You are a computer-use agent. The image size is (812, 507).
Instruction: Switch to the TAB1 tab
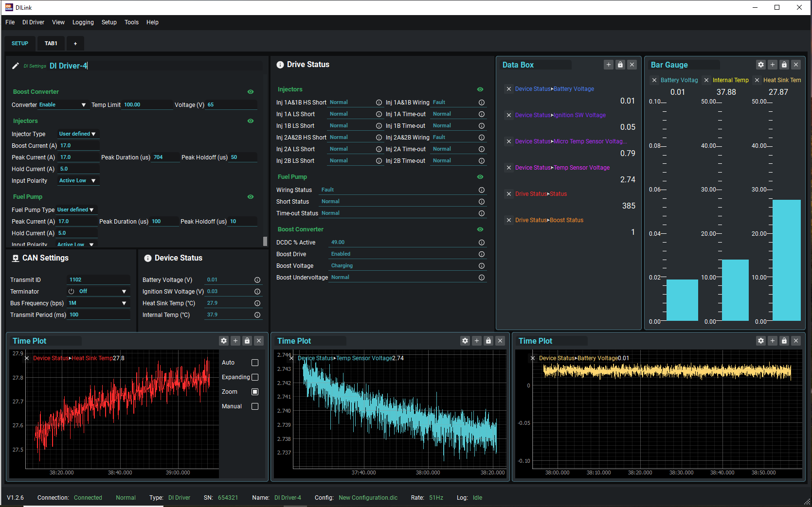point(51,43)
